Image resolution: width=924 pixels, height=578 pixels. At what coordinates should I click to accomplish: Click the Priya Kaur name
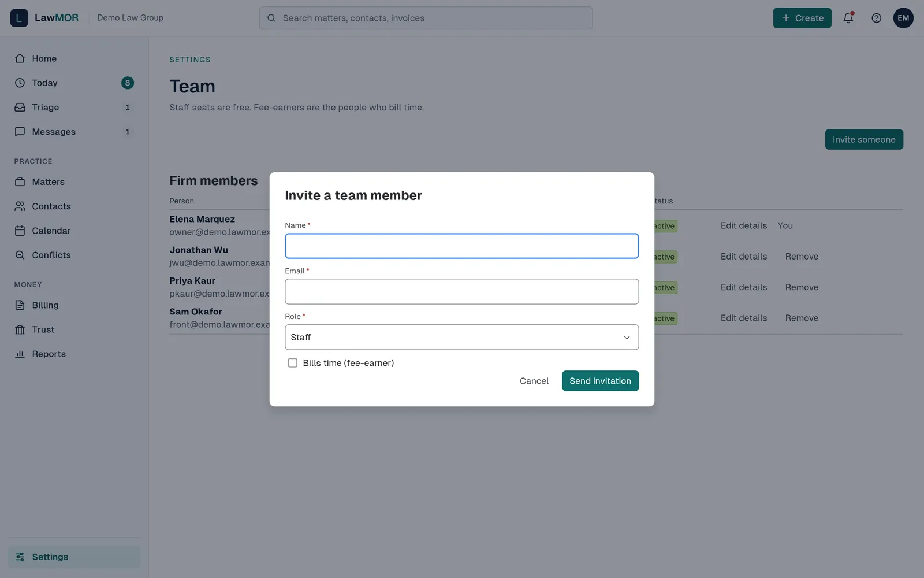[x=192, y=281]
